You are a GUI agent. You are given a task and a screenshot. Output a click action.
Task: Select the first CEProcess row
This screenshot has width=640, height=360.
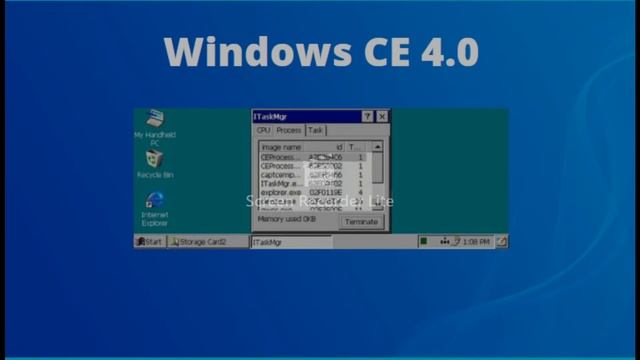(x=312, y=157)
